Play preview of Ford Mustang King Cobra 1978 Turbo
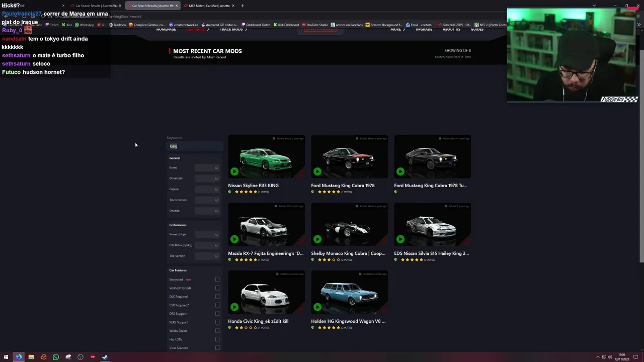Screen dimensions: 644x362 click(400, 171)
